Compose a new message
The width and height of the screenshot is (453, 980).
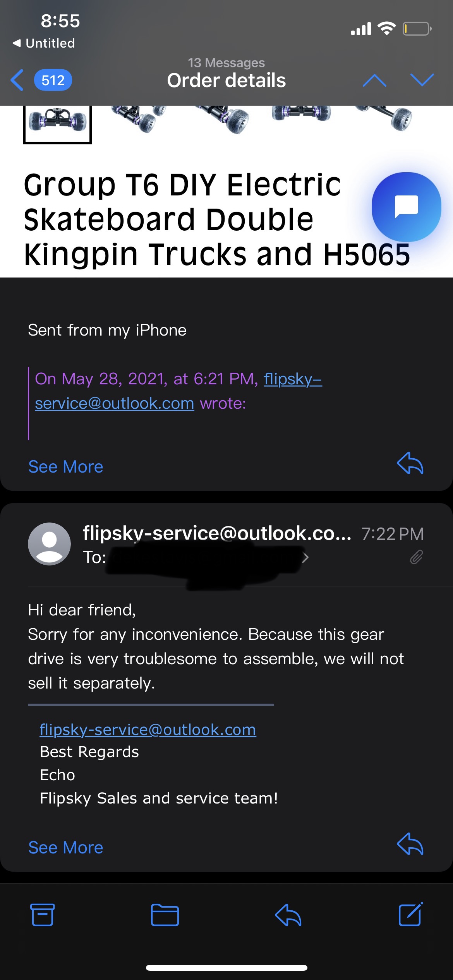coord(410,915)
